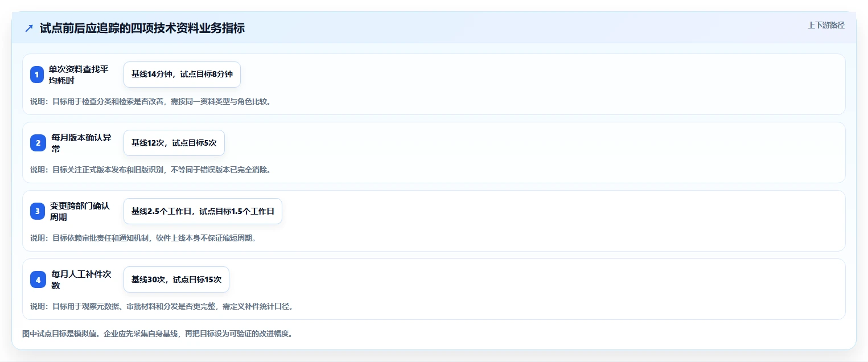Select the 每月人工补件次数 indicator title

81,279
